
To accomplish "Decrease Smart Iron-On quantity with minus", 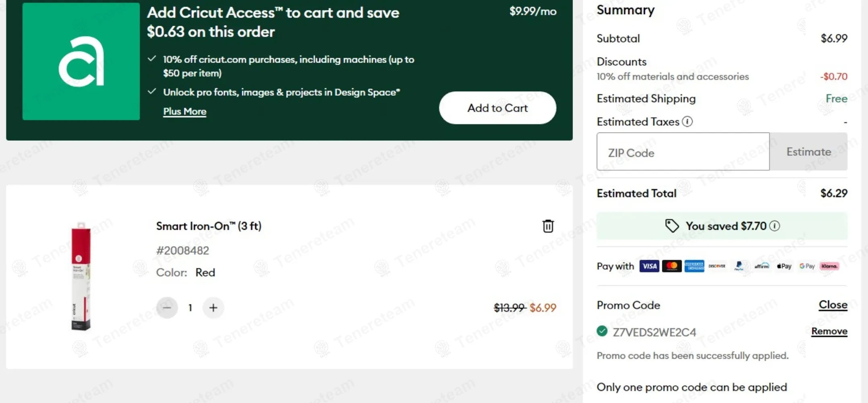I will coord(167,308).
